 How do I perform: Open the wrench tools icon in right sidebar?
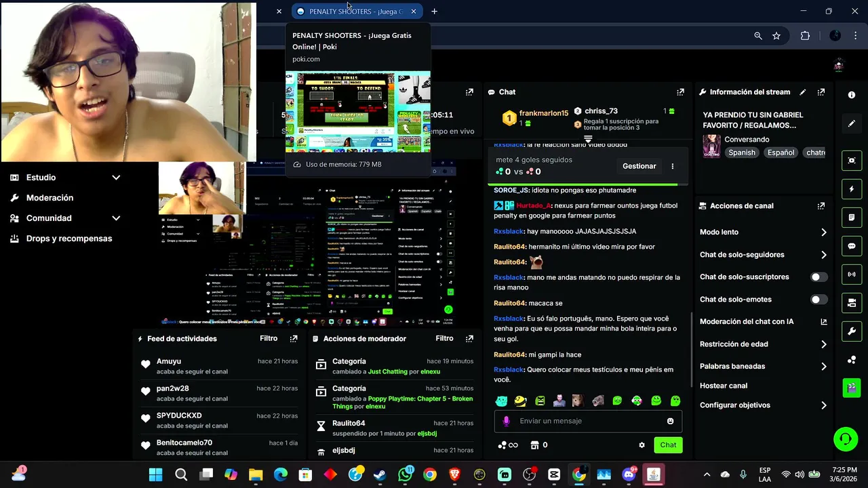point(852,331)
